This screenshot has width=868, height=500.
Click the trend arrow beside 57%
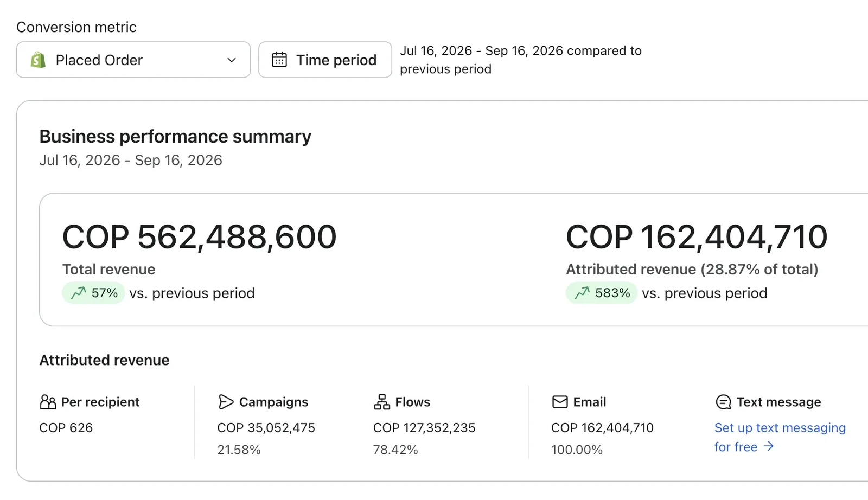coord(79,293)
